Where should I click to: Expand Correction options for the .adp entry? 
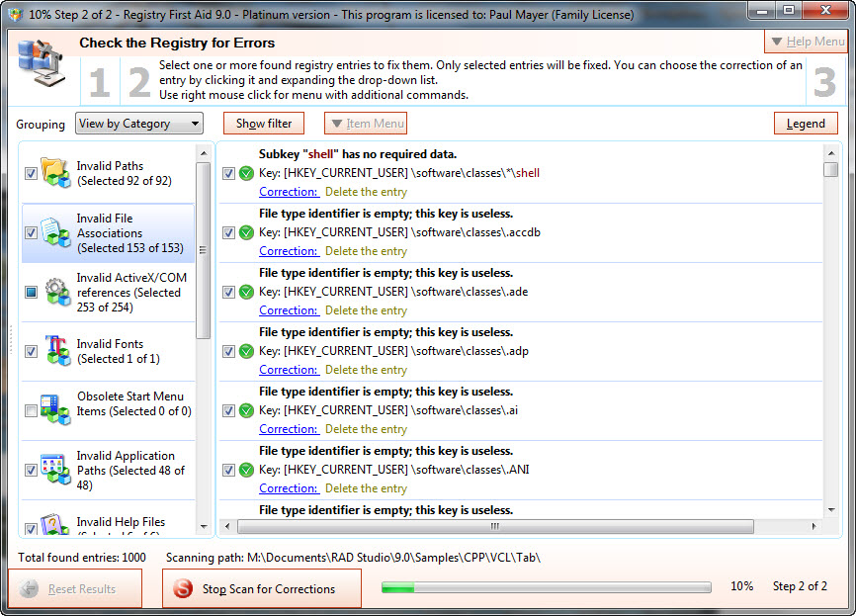[x=289, y=370]
